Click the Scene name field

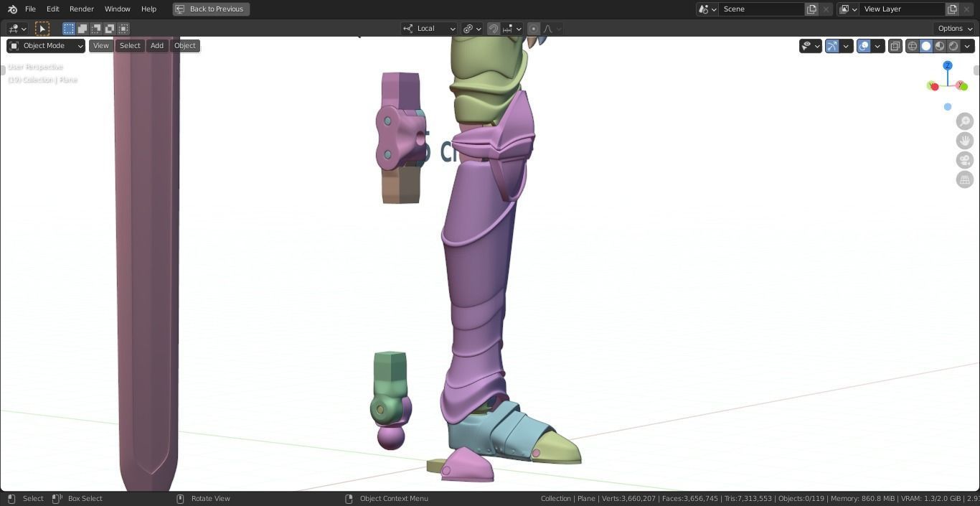pyautogui.click(x=762, y=9)
